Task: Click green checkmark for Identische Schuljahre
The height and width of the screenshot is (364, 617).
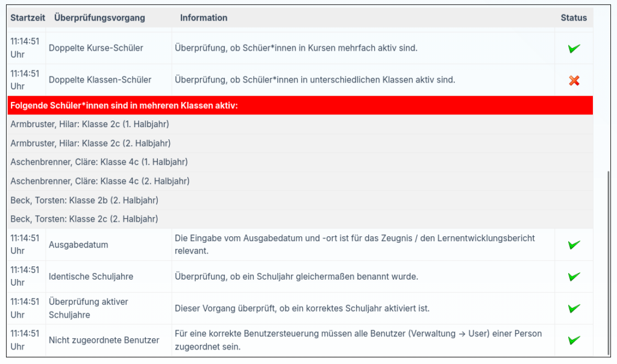Action: tap(574, 277)
